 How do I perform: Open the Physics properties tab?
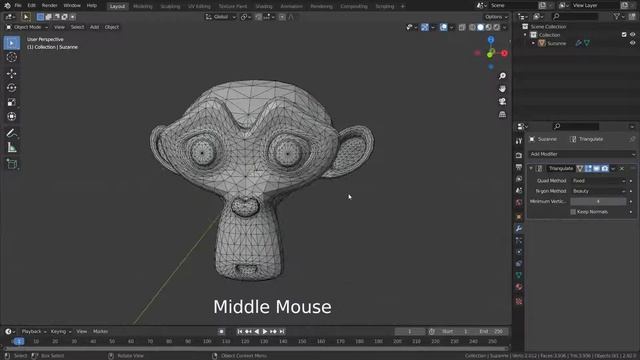[519, 252]
